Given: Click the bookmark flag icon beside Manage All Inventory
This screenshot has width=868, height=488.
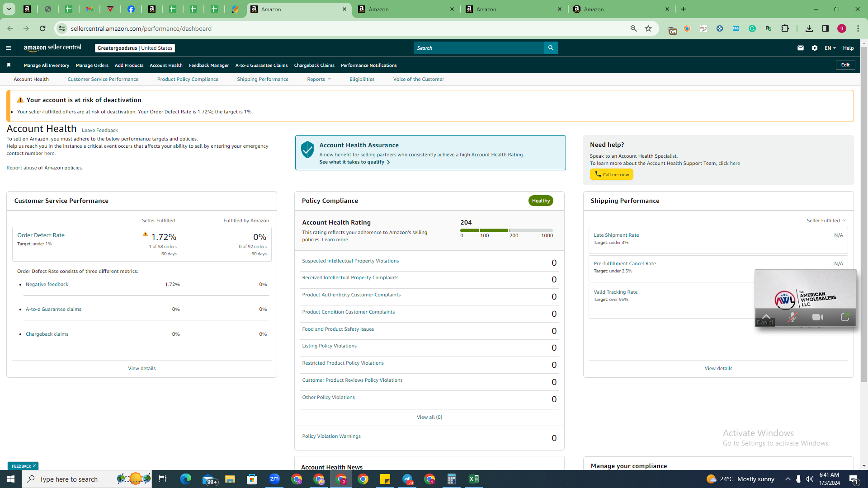Looking at the screenshot, I should (9, 65).
